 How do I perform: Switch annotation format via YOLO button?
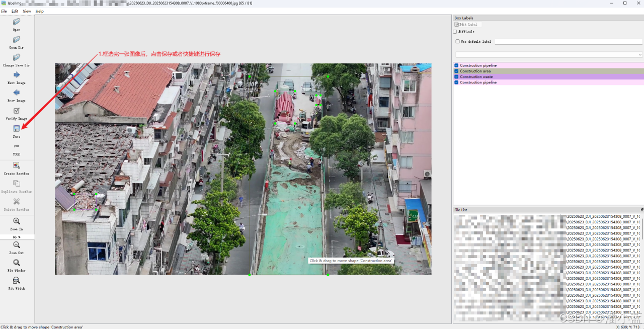click(x=17, y=149)
